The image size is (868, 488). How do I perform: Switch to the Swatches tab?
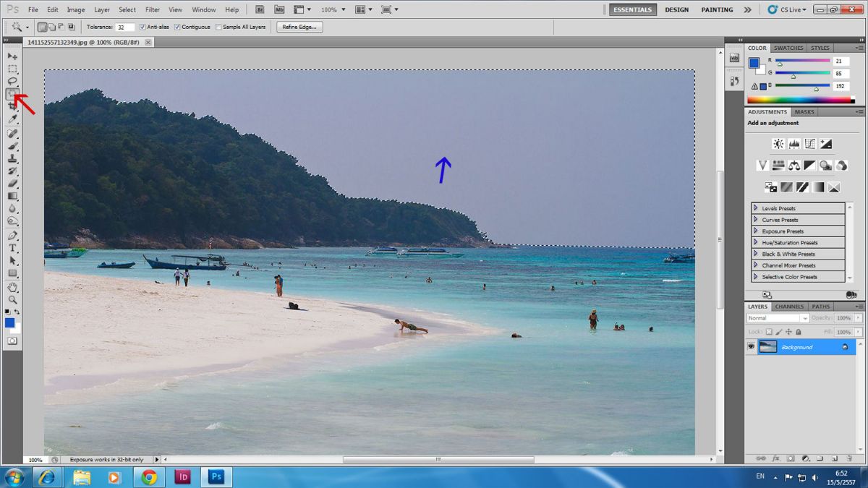(x=788, y=48)
